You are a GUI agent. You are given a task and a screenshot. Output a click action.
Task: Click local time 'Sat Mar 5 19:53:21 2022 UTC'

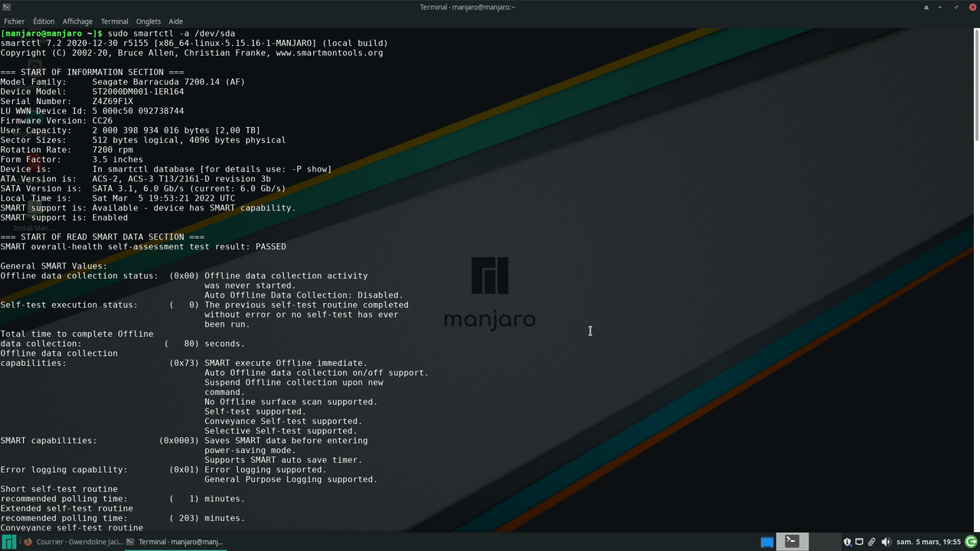tap(164, 198)
